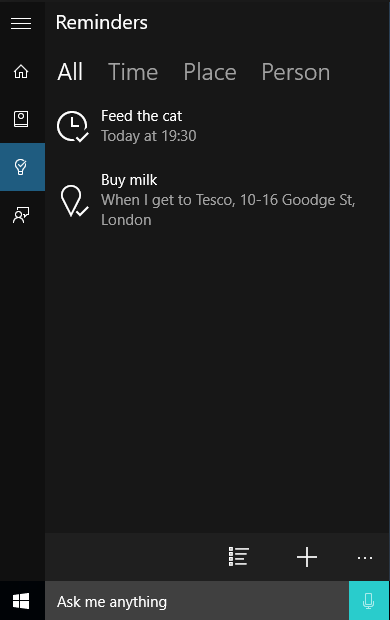This screenshot has width=390, height=620.
Task: Click the location pin icon beside Buy milk
Action: 74,200
